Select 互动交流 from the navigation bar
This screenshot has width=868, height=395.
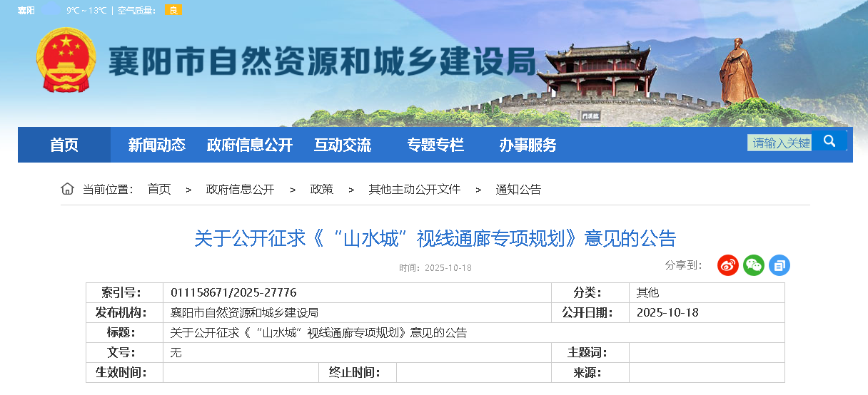click(343, 145)
